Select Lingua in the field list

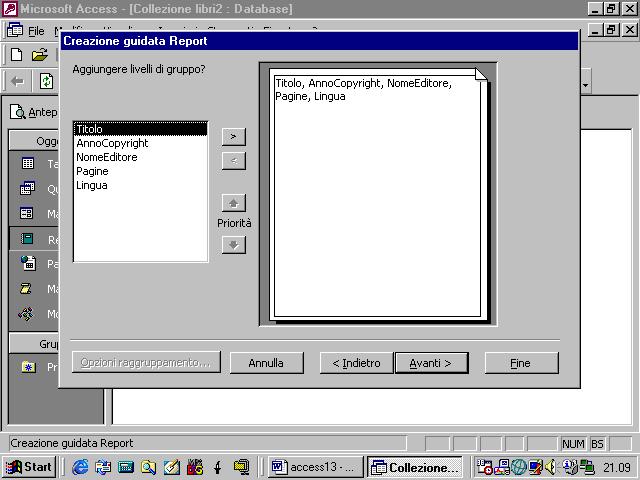pos(140,185)
